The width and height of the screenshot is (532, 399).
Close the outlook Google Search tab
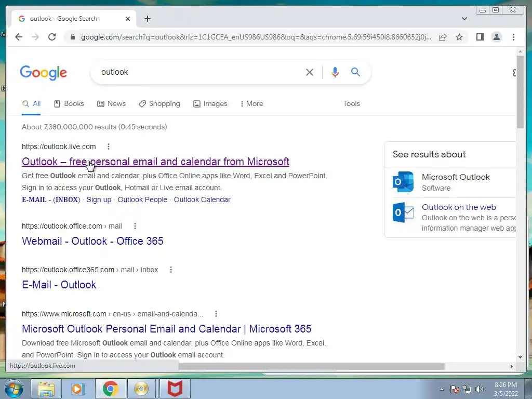(128, 19)
